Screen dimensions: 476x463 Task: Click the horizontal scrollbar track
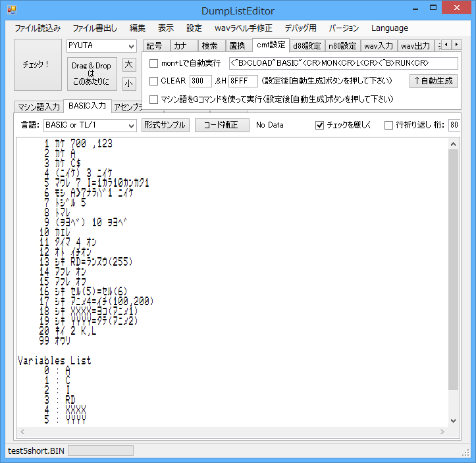click(232, 431)
